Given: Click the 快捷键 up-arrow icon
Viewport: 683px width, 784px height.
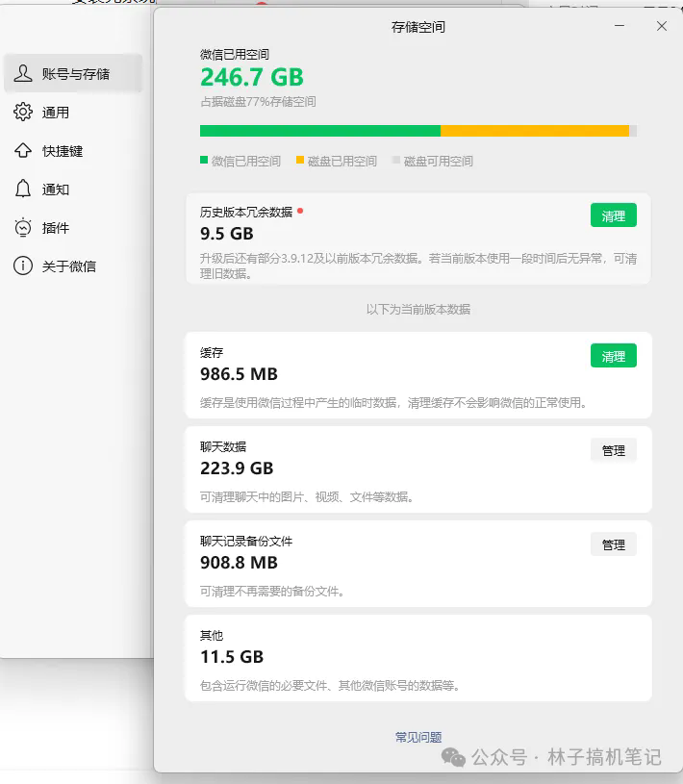Looking at the screenshot, I should click(x=23, y=151).
